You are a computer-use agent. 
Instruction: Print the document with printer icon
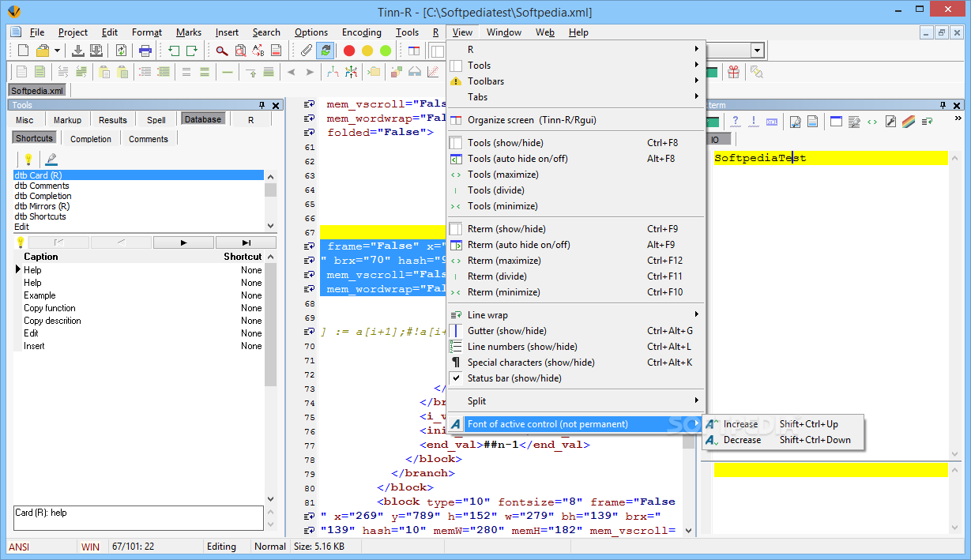(145, 51)
